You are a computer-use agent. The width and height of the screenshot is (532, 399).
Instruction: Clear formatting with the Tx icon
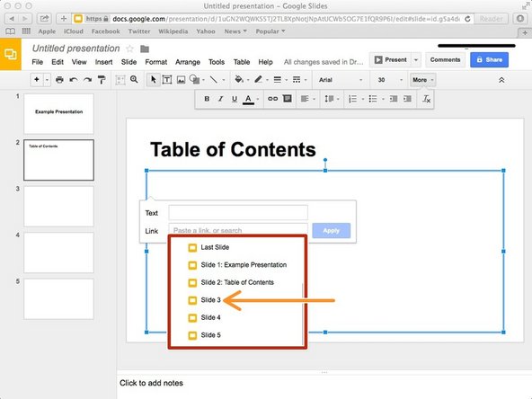[x=426, y=99]
